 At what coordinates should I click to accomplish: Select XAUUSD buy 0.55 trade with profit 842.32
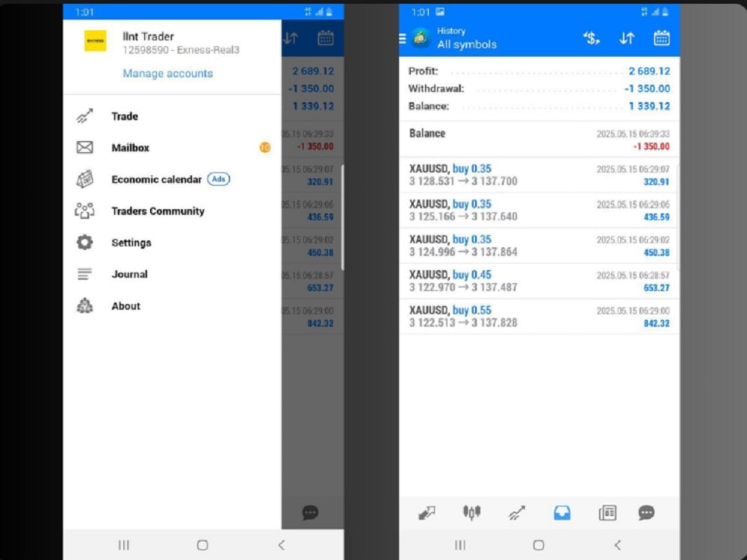[x=539, y=316]
